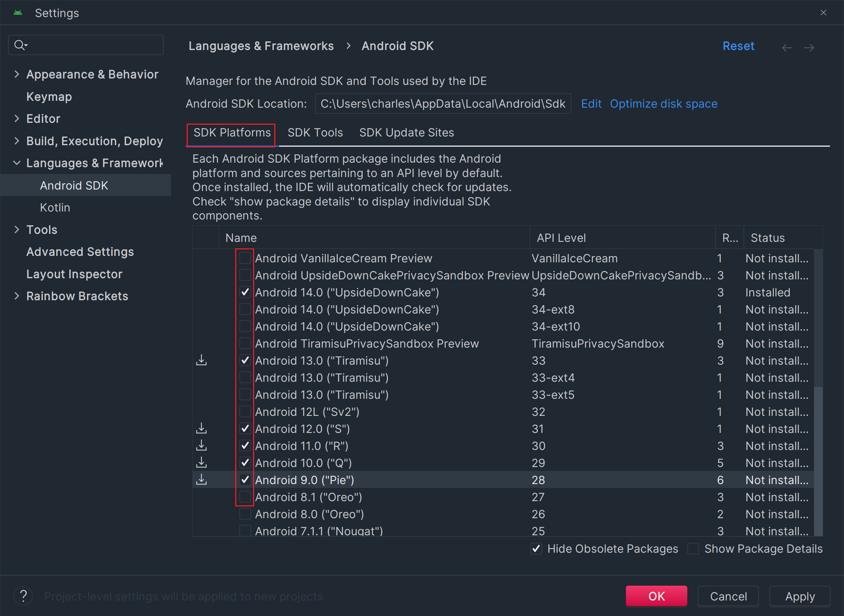The image size is (844, 616).
Task: Check Android 8.1 Oreo checkbox
Action: tap(245, 497)
